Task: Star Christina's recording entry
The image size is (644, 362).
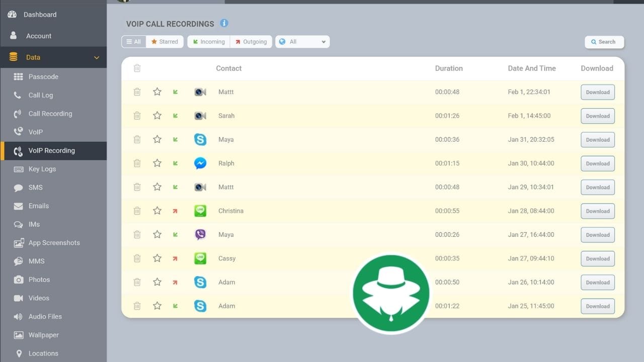Action: [157, 211]
